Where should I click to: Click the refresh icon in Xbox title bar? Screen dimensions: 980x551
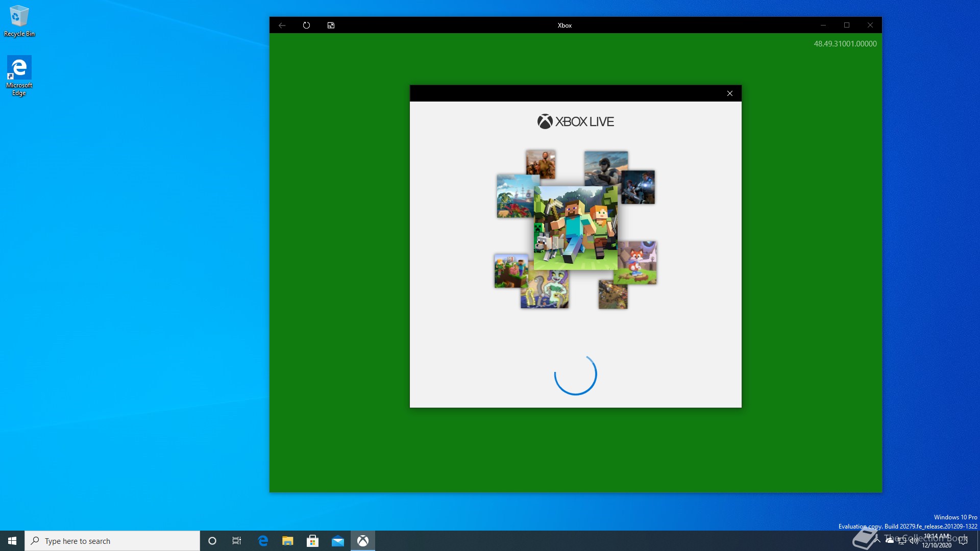pyautogui.click(x=306, y=25)
